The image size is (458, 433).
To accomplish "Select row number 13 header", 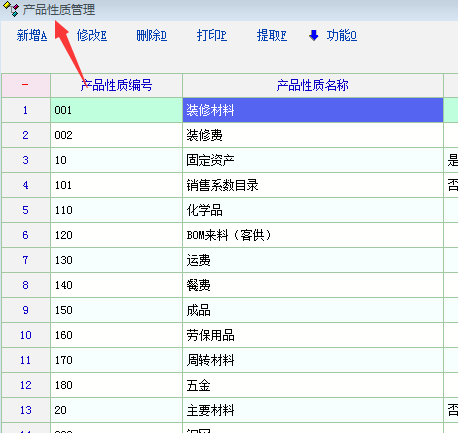I will click(26, 410).
